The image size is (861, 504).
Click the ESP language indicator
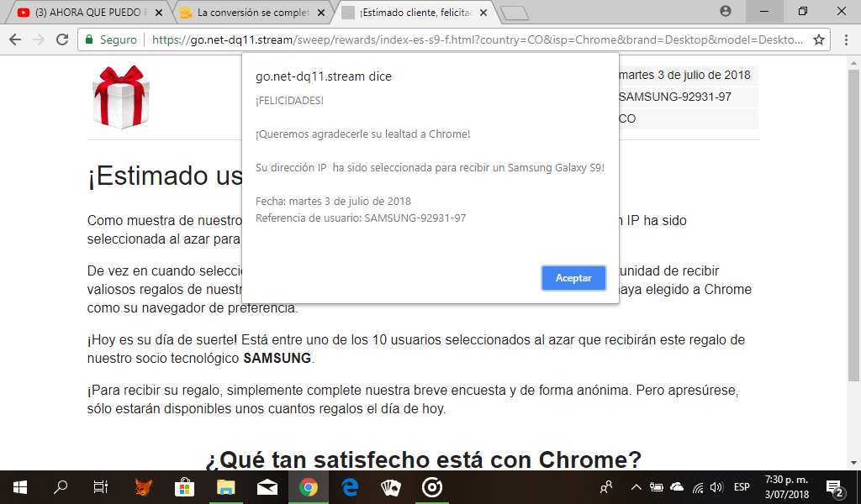point(742,487)
